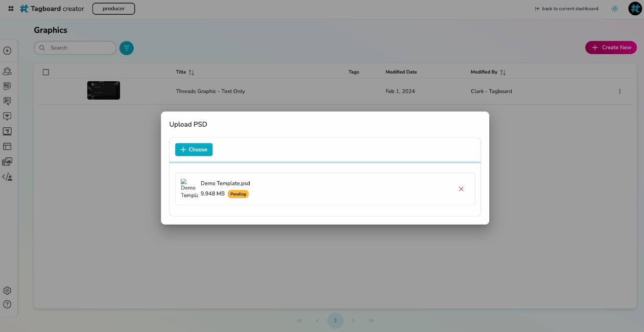Click the plus circle icon in sidebar
The image size is (644, 332).
coord(7,51)
